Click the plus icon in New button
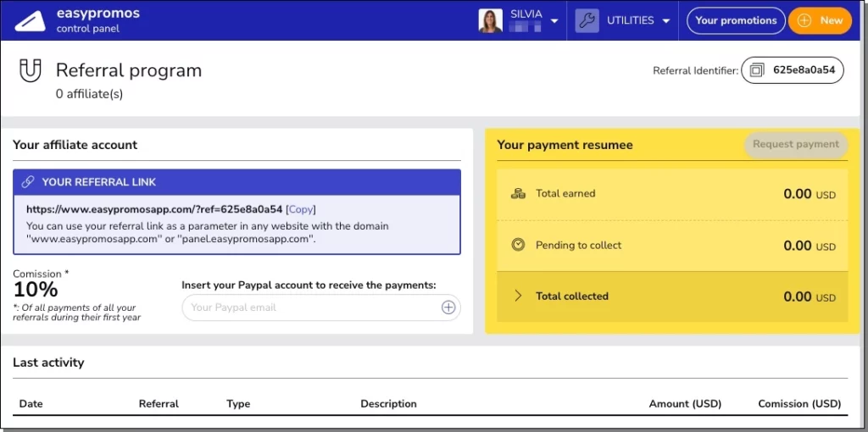Viewport: 868px width, 432px height. click(804, 20)
